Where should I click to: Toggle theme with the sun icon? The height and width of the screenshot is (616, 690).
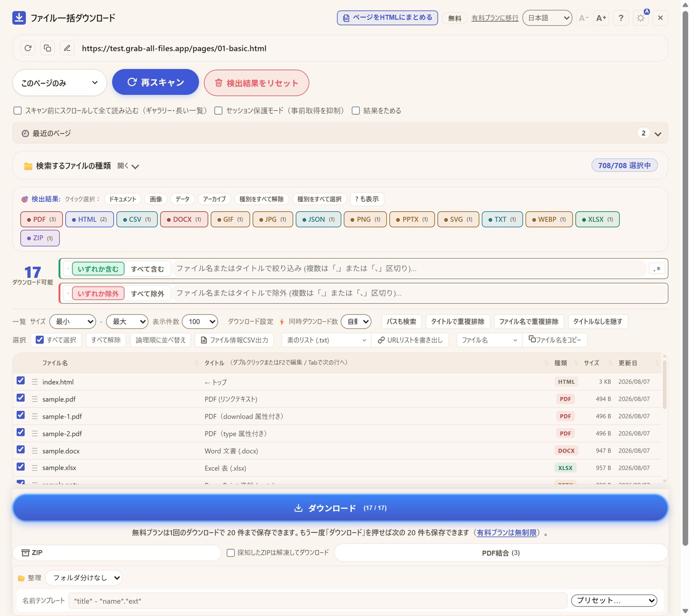point(641,18)
